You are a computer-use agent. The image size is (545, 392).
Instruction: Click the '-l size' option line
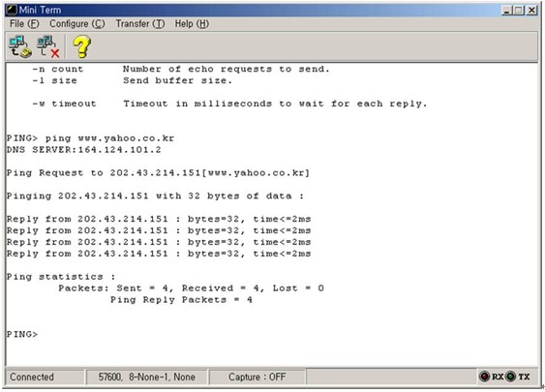[x=132, y=80]
